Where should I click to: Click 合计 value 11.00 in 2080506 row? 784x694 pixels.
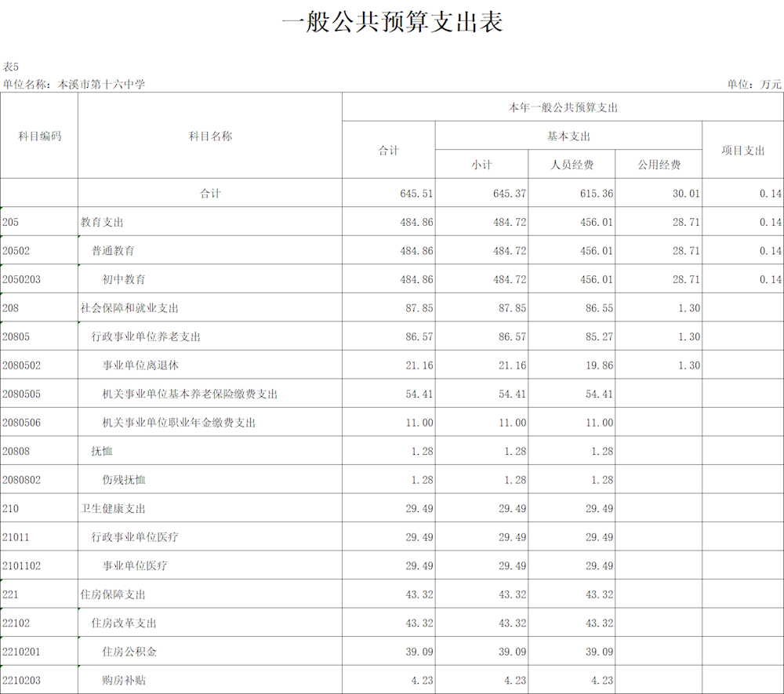click(419, 423)
